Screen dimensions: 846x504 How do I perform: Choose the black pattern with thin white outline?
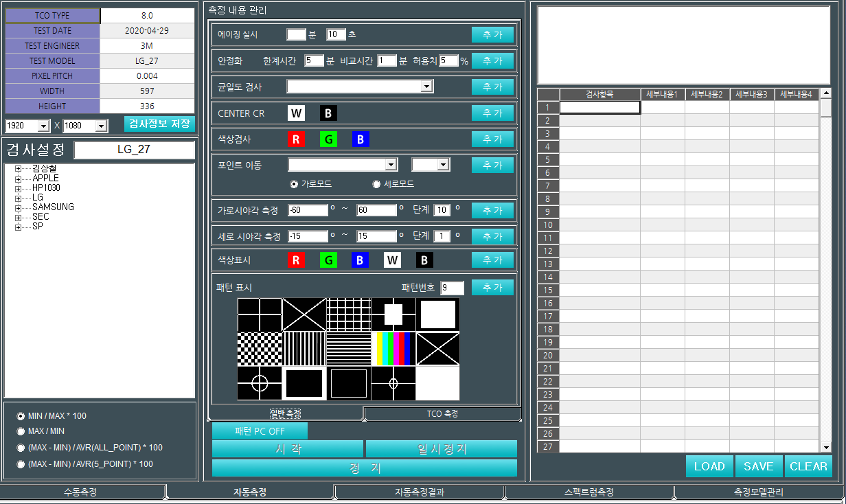point(349,383)
